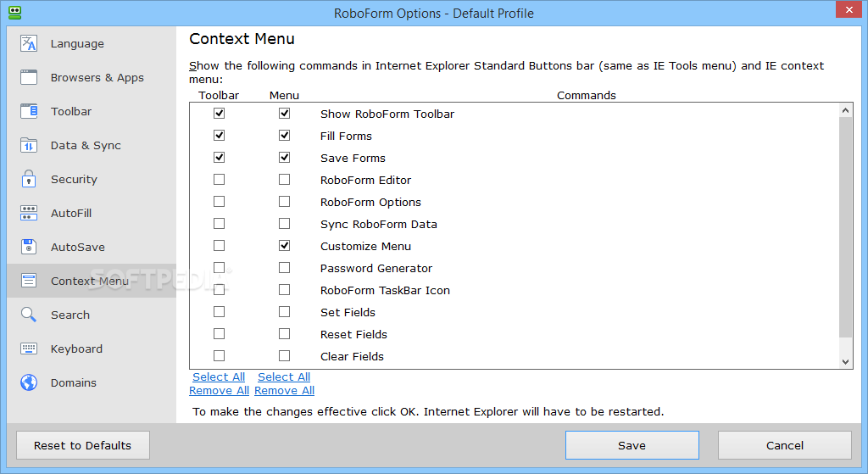Check Toolbar box for Reset Fields
868x474 pixels.
tap(220, 334)
